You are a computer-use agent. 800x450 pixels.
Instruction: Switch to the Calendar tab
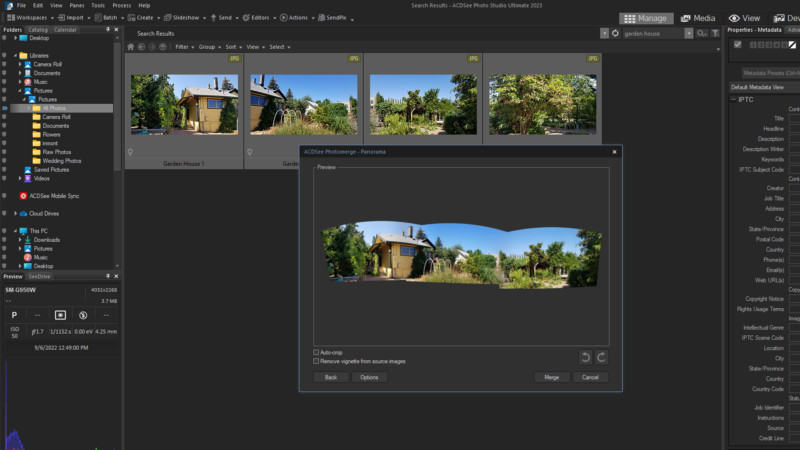point(65,30)
